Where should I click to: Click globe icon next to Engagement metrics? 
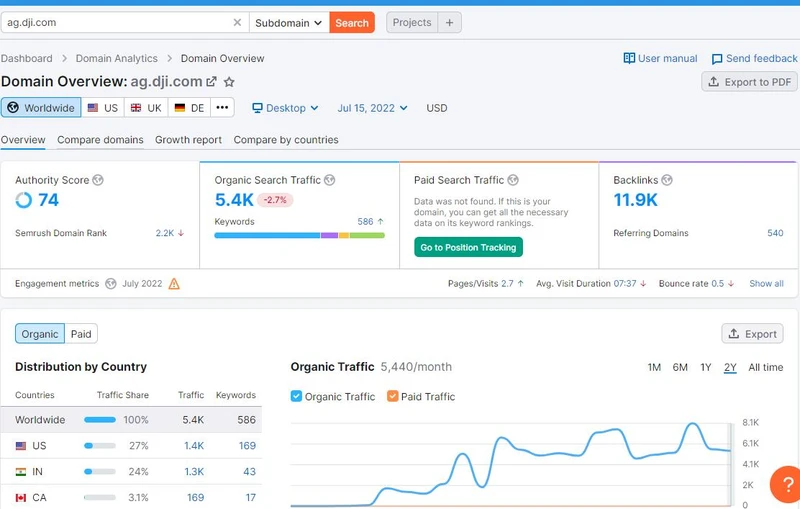pyautogui.click(x=111, y=284)
